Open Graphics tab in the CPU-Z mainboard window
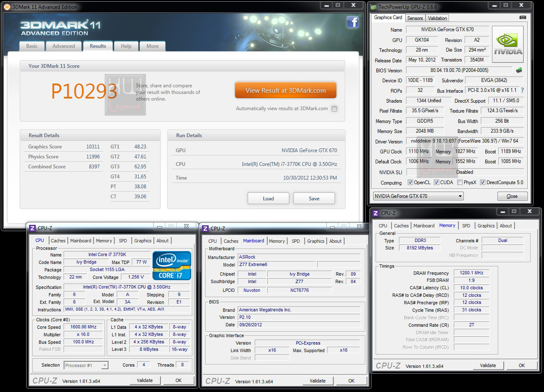The image size is (544, 392). (x=316, y=241)
